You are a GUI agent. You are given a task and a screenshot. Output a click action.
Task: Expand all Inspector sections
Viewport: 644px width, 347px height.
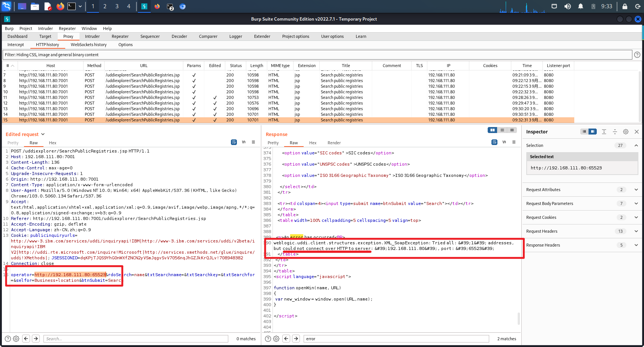click(604, 132)
